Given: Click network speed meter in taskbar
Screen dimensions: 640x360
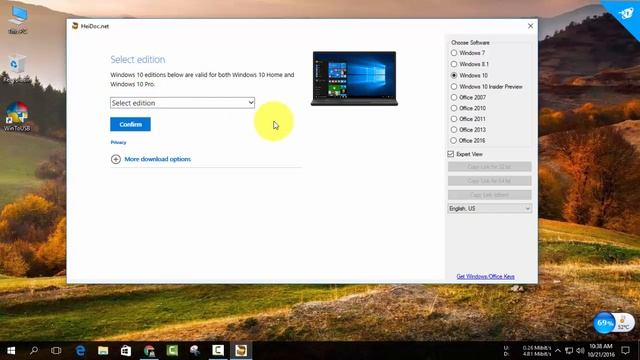Looking at the screenshot, I should pyautogui.click(x=527, y=351).
